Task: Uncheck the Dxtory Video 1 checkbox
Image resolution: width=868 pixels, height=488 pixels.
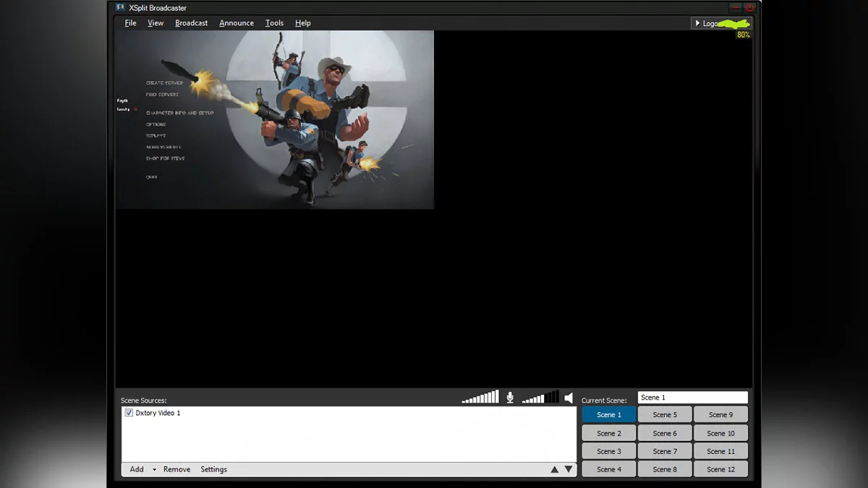Action: tap(129, 413)
